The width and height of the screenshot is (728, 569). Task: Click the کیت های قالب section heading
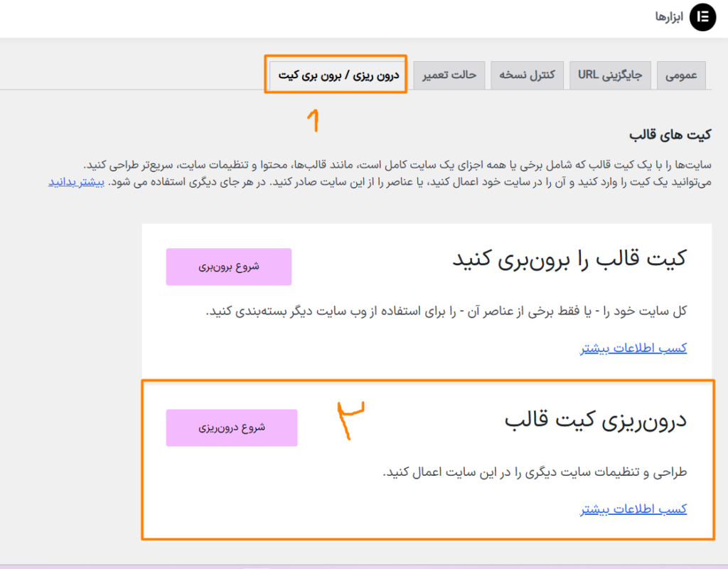(x=670, y=134)
